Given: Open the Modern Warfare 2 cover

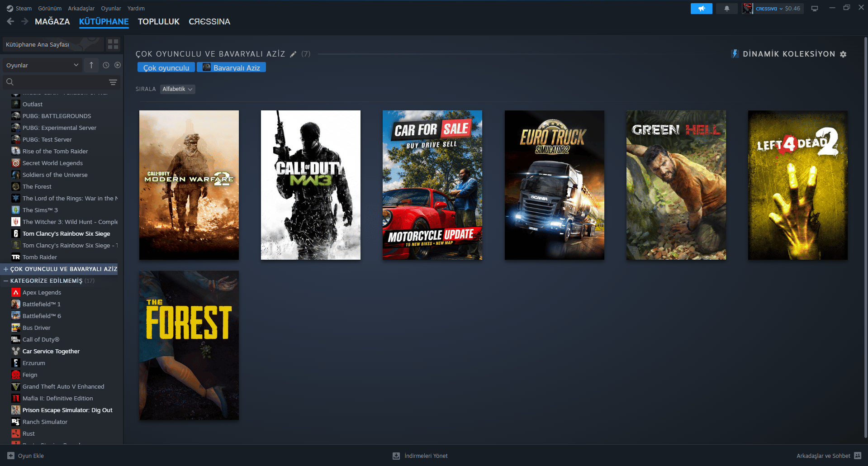Looking at the screenshot, I should pos(189,185).
